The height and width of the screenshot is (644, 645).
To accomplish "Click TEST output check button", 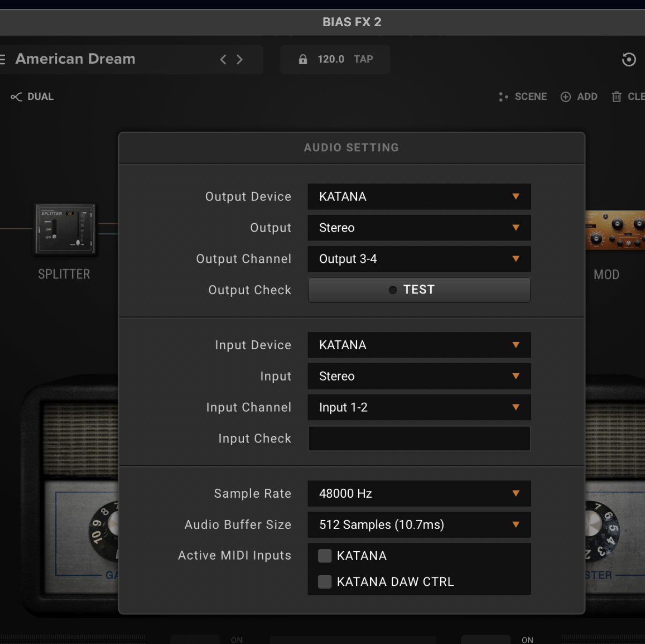I will [419, 290].
